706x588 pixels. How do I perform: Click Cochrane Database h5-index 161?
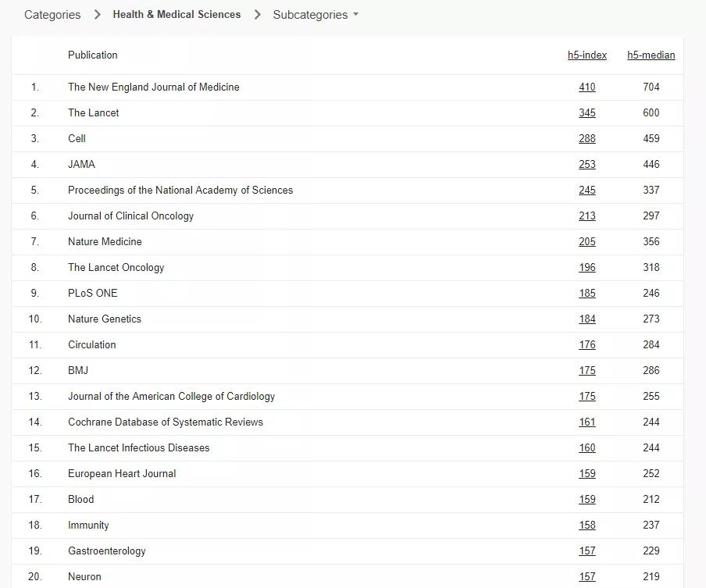pos(587,422)
